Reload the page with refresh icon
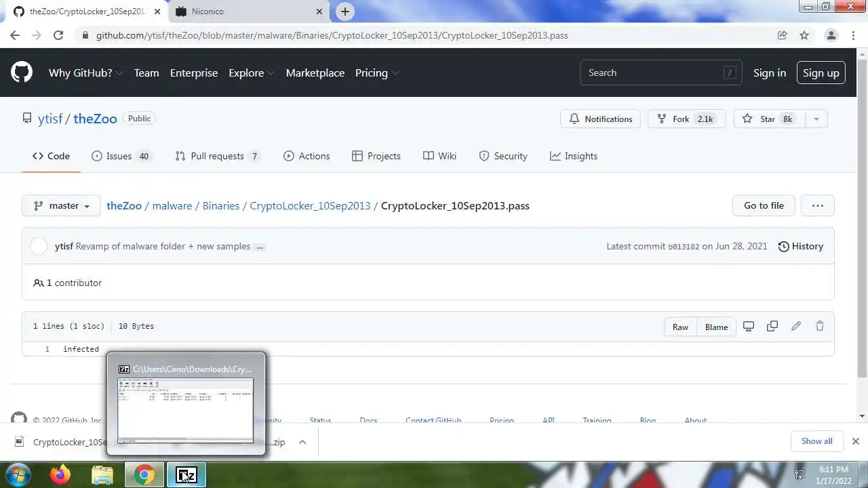 coord(58,35)
